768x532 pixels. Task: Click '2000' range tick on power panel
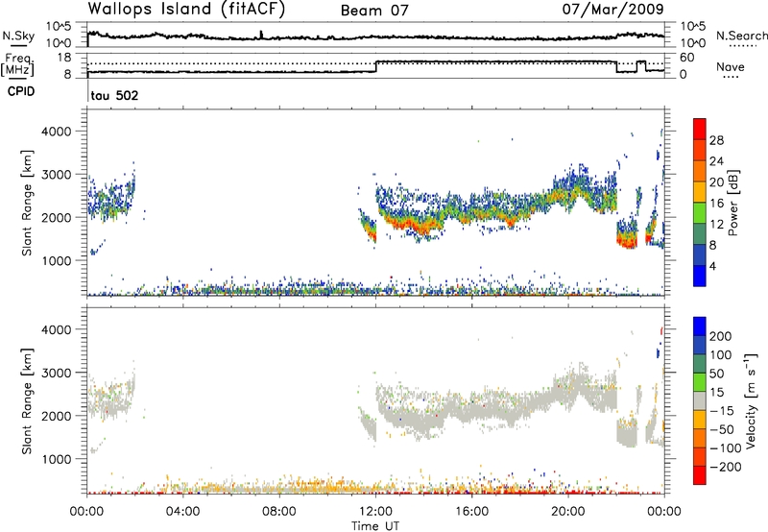pyautogui.click(x=57, y=217)
